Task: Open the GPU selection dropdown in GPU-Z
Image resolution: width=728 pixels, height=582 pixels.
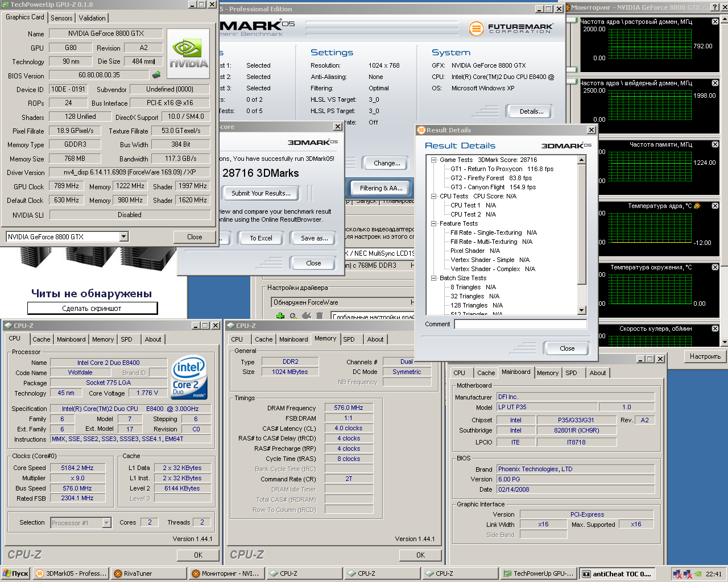Action: (123, 237)
